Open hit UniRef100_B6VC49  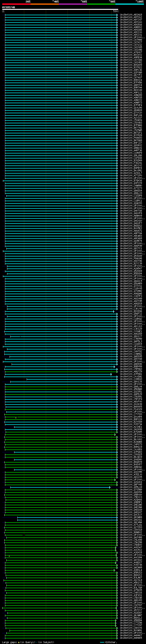coord(131,90)
